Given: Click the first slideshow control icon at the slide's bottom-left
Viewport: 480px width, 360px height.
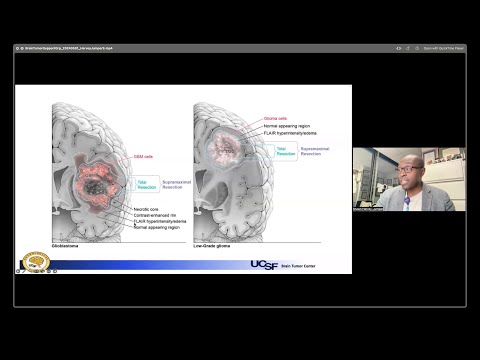Looking at the screenshot, I should click(18, 271).
